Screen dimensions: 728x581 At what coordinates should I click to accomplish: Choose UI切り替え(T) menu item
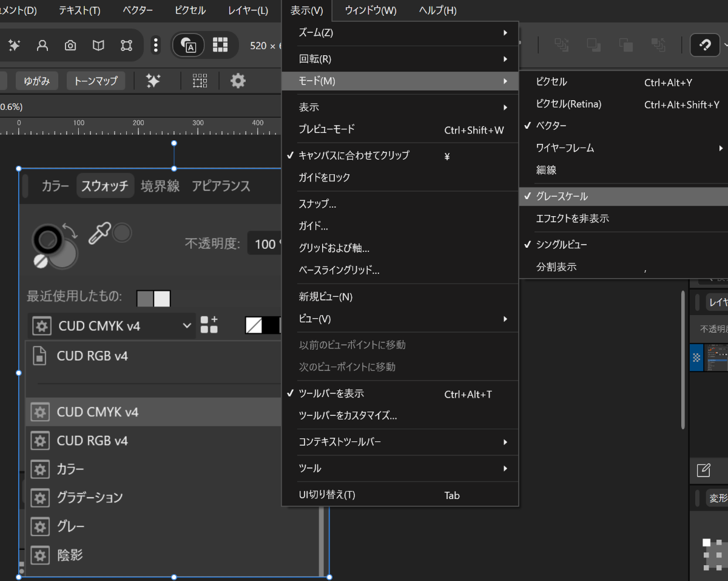[400, 495]
